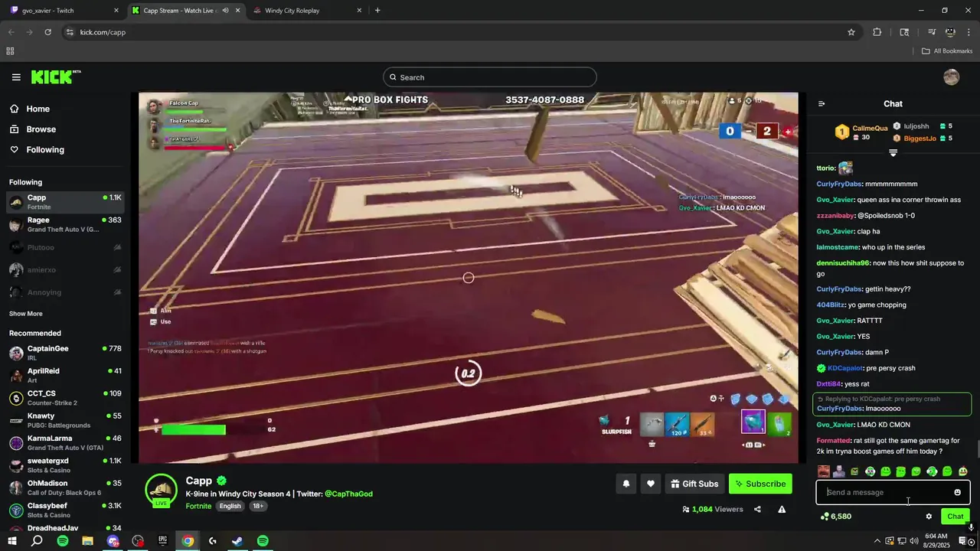Open sweatergxd recommended channel
Viewport: 980px width, 551px height.
(x=65, y=465)
